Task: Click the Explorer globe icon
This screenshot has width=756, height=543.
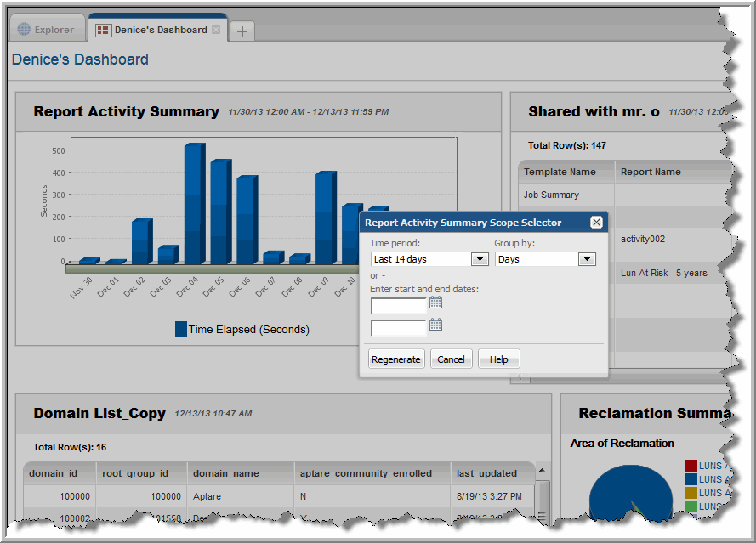Action: pyautogui.click(x=24, y=30)
